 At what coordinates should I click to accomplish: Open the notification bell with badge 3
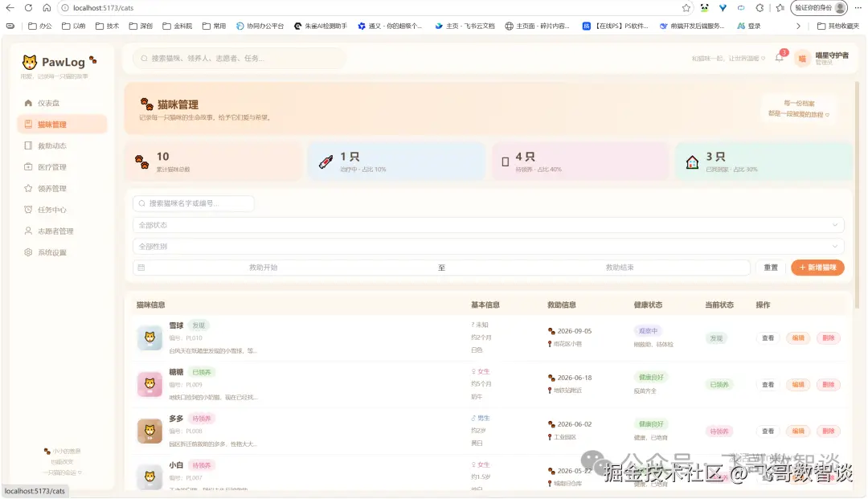pos(780,58)
